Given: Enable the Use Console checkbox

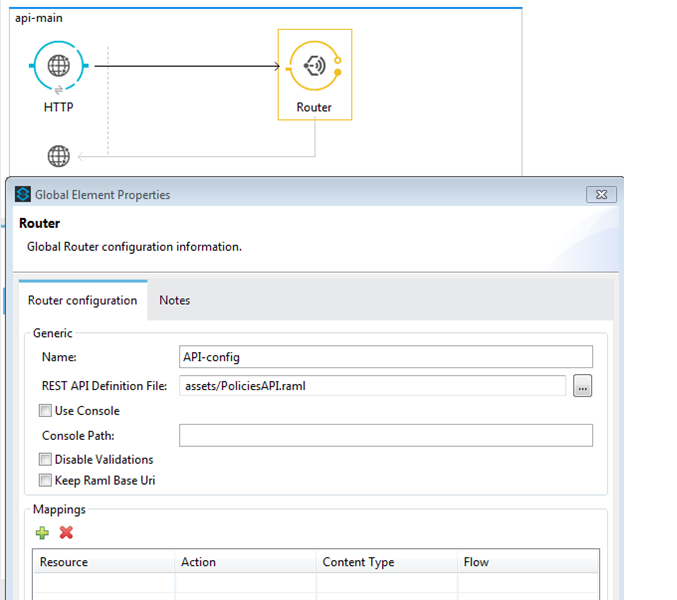Looking at the screenshot, I should click(45, 411).
